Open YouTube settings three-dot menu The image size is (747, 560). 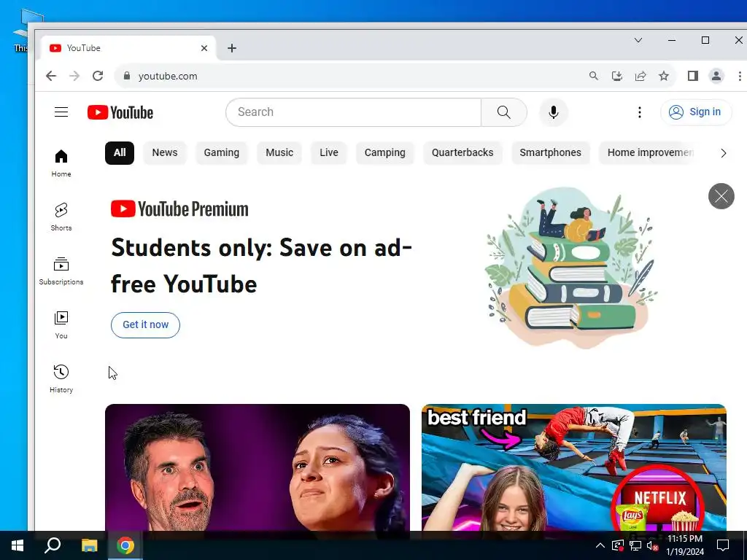click(639, 112)
